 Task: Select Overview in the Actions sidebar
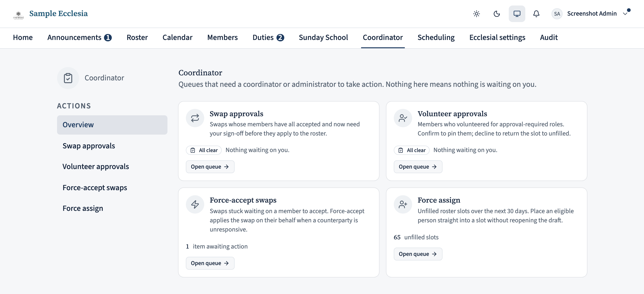pos(112,125)
